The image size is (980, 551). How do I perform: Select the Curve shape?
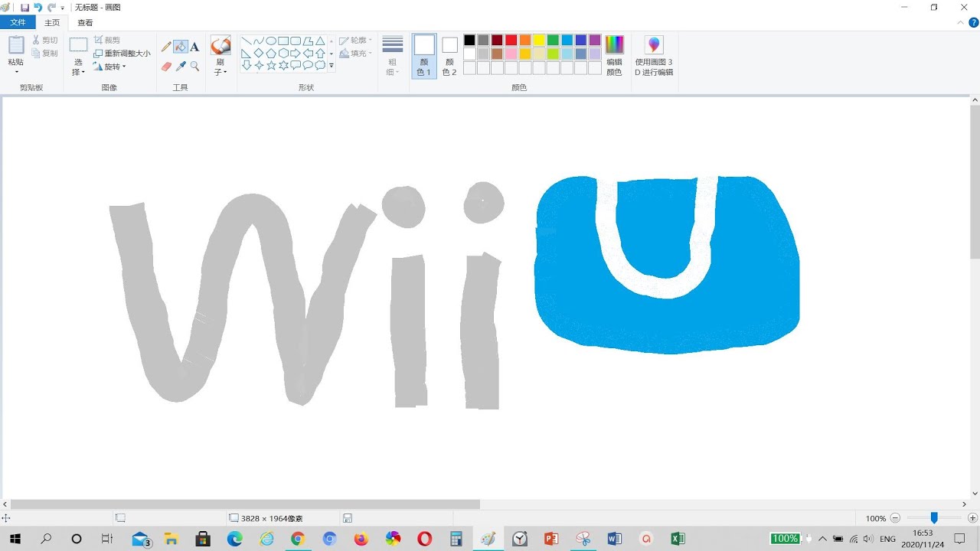[259, 41]
